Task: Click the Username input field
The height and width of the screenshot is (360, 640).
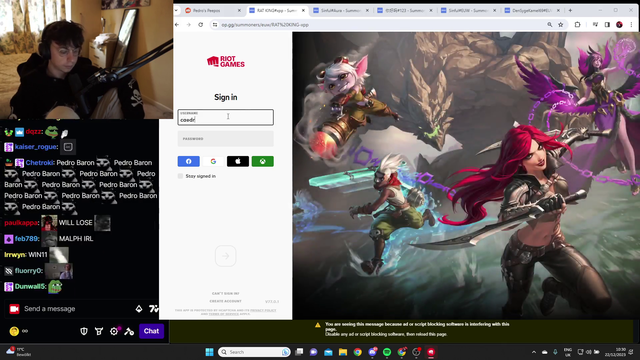Action: (x=225, y=117)
